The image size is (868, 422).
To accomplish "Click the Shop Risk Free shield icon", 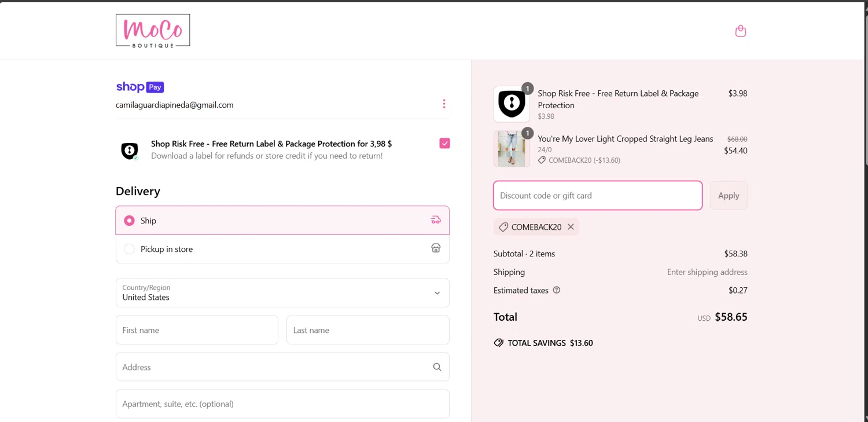I will pos(130,151).
